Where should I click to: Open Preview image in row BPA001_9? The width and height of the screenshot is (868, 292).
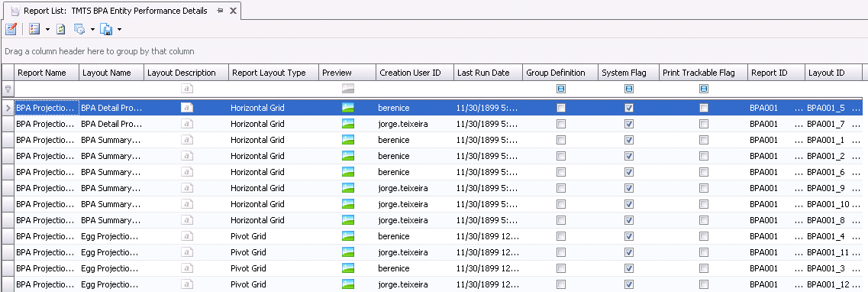point(347,188)
